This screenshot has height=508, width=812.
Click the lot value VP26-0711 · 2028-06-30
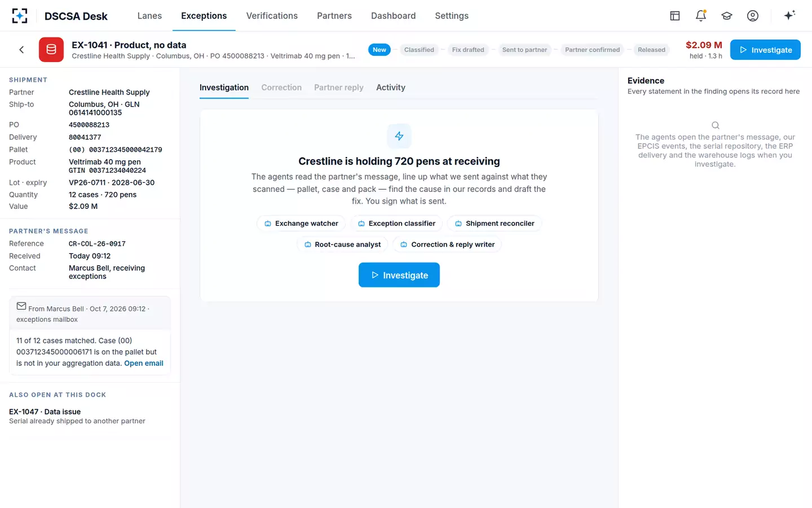pyautogui.click(x=112, y=182)
